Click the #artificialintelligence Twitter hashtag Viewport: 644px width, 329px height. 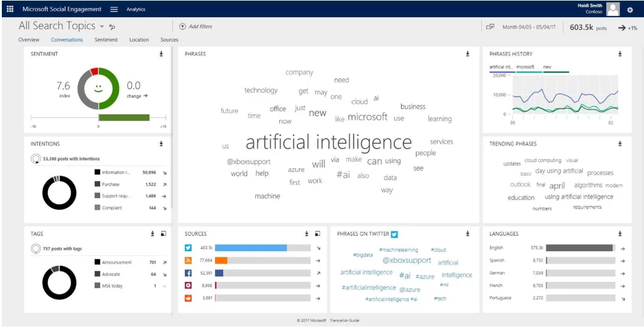tap(369, 288)
